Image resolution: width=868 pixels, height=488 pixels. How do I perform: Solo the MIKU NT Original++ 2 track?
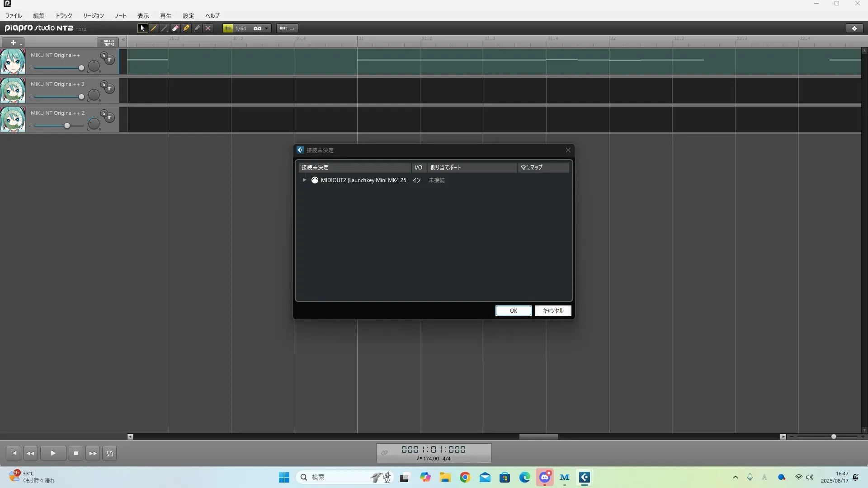[104, 113]
